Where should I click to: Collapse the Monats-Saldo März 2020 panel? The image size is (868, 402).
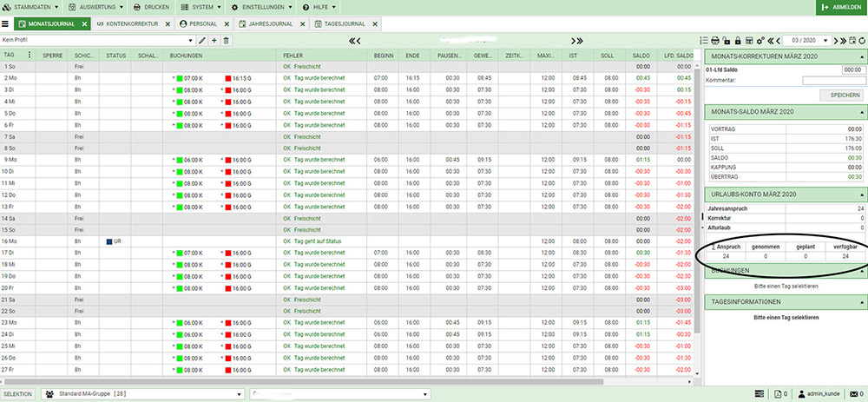863,112
